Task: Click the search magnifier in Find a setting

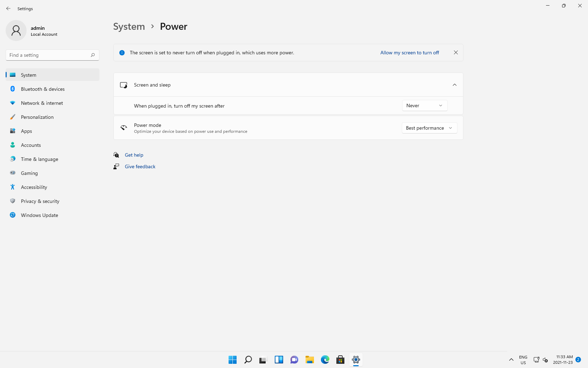Action: [x=93, y=55]
